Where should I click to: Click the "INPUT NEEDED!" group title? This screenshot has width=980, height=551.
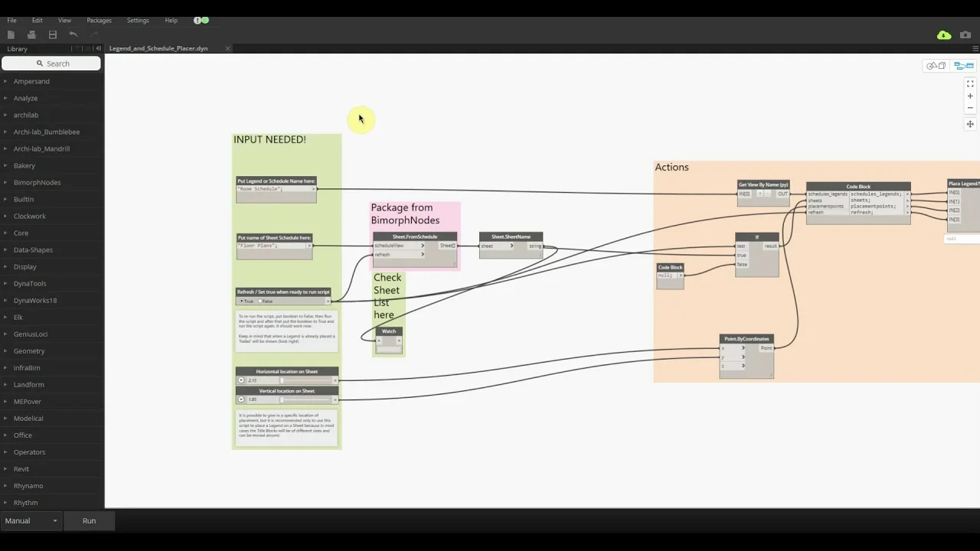pyautogui.click(x=269, y=139)
